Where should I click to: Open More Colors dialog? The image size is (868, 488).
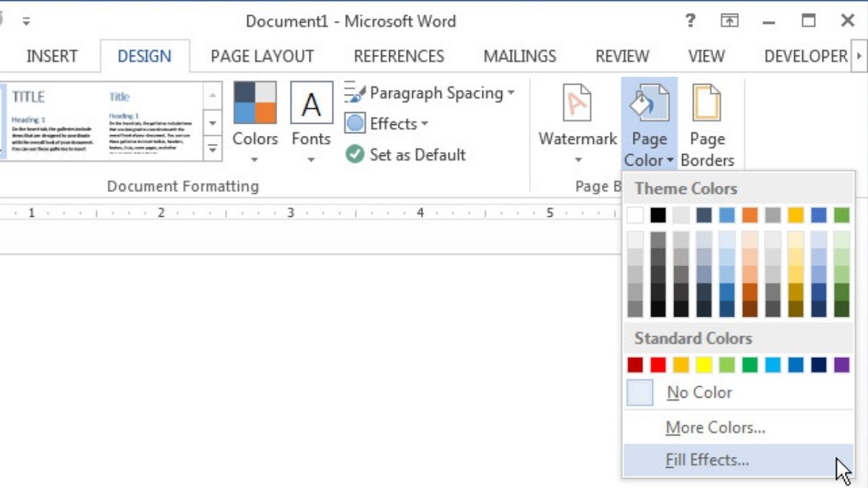pos(715,427)
